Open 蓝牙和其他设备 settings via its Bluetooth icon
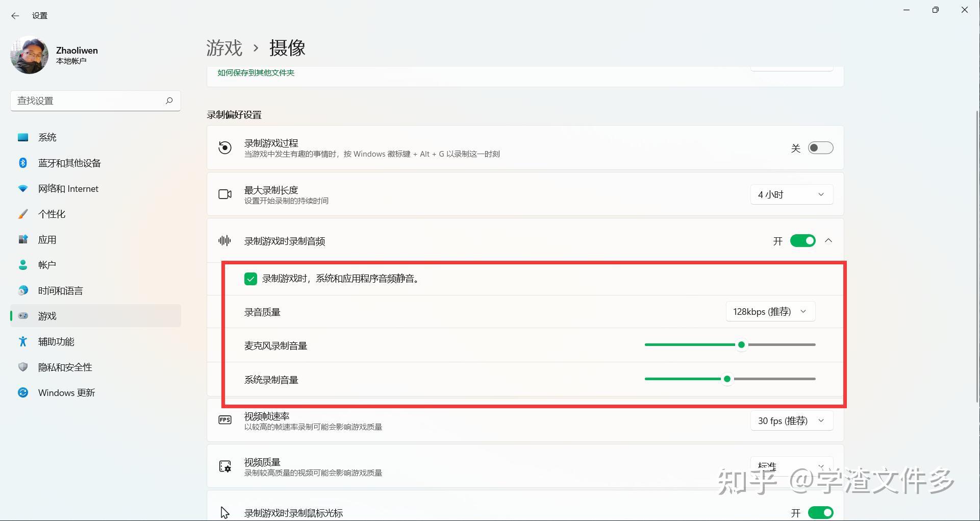Viewport: 980px width, 521px height. (22, 163)
